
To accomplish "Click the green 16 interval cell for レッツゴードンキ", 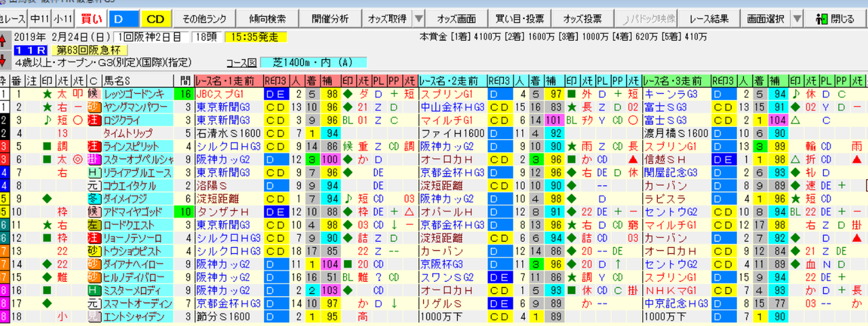I will point(184,94).
